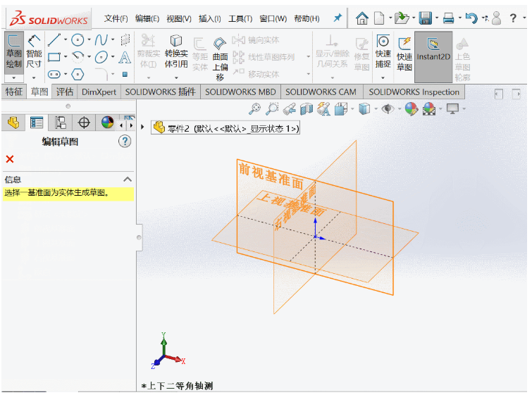Open the PropertyManager help question button
Screen dimensions: 532x395
click(x=125, y=141)
